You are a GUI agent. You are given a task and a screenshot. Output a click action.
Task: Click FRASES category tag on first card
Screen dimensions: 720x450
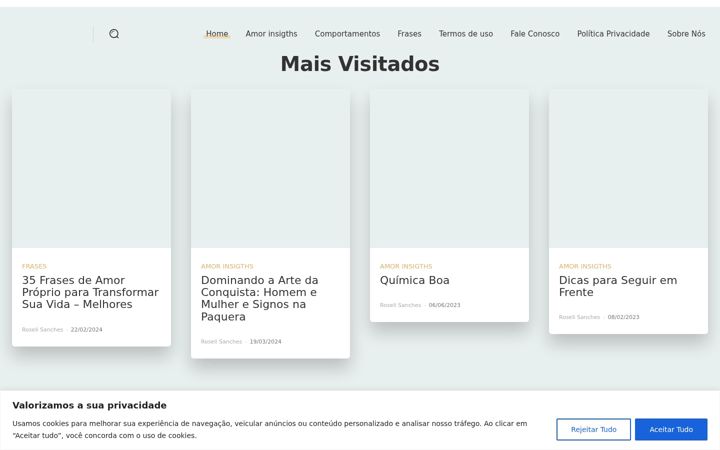point(34,266)
